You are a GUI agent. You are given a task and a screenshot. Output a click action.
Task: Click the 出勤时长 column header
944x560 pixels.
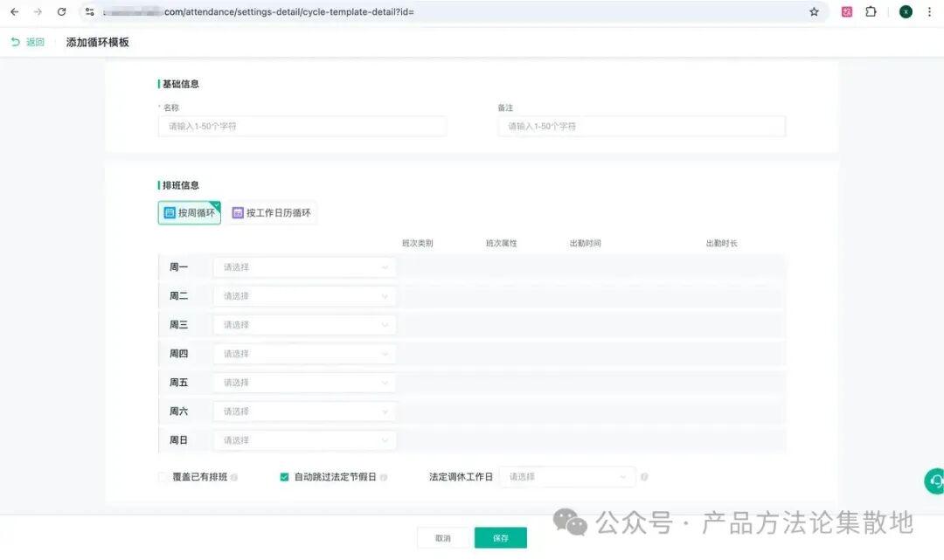(722, 243)
